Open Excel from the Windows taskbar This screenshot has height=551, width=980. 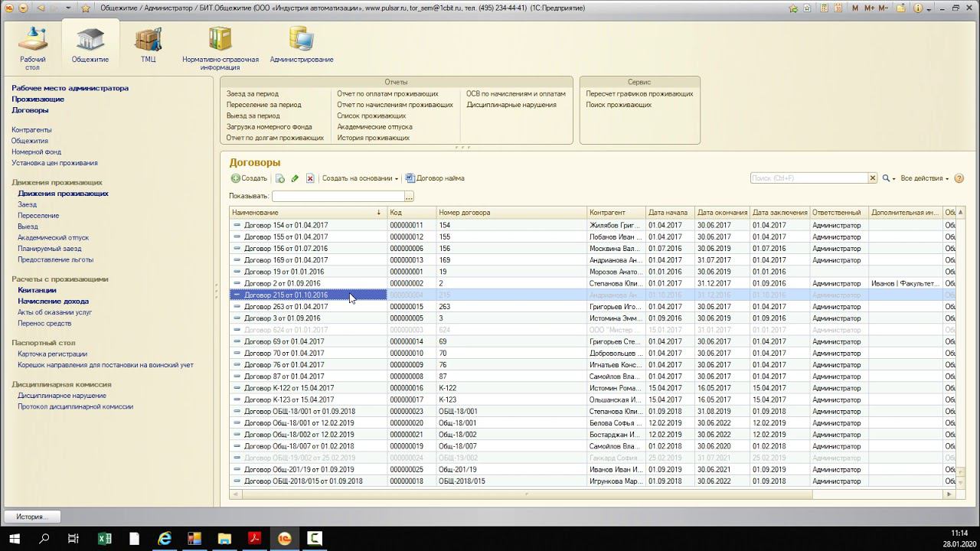(x=104, y=539)
